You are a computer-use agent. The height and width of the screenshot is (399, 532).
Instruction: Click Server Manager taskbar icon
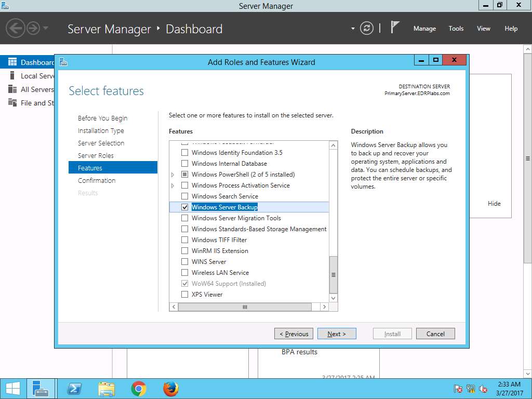click(41, 389)
